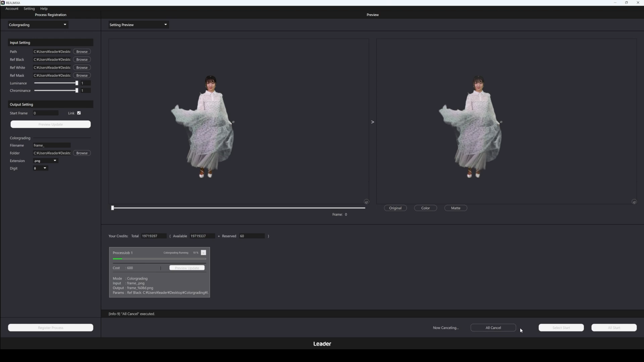Reset the right preview view icon
Image resolution: width=644 pixels, height=362 pixels.
click(634, 202)
